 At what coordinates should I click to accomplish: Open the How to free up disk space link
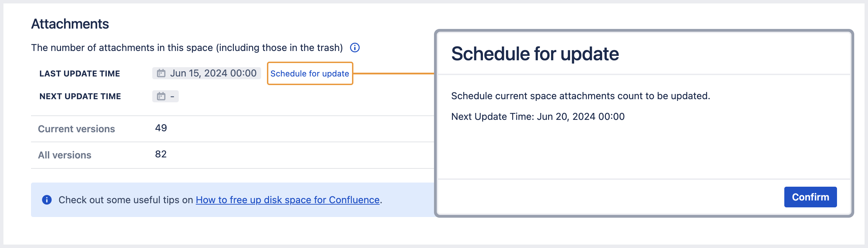coord(288,200)
